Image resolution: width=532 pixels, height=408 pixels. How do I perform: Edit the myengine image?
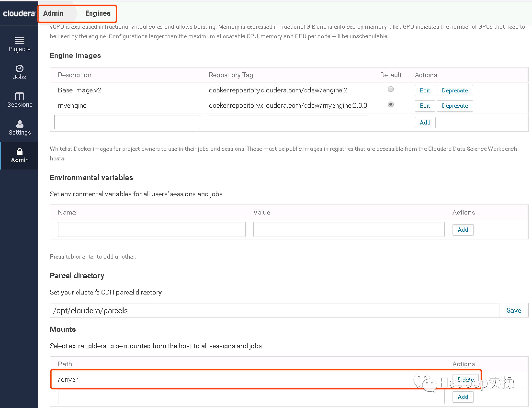click(x=425, y=106)
